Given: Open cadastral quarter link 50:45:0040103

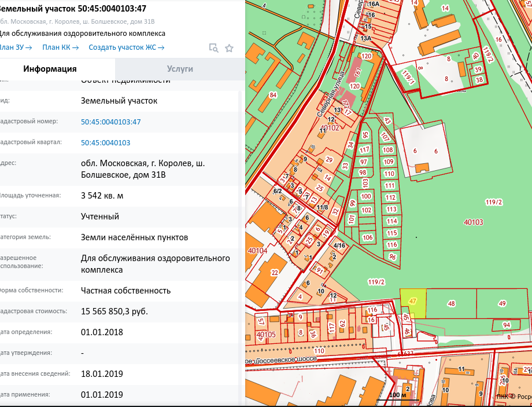Looking at the screenshot, I should [105, 142].
